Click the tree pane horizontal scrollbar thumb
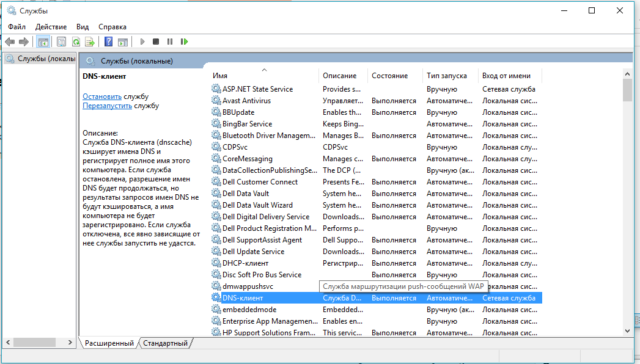640x364 pixels. [34, 343]
